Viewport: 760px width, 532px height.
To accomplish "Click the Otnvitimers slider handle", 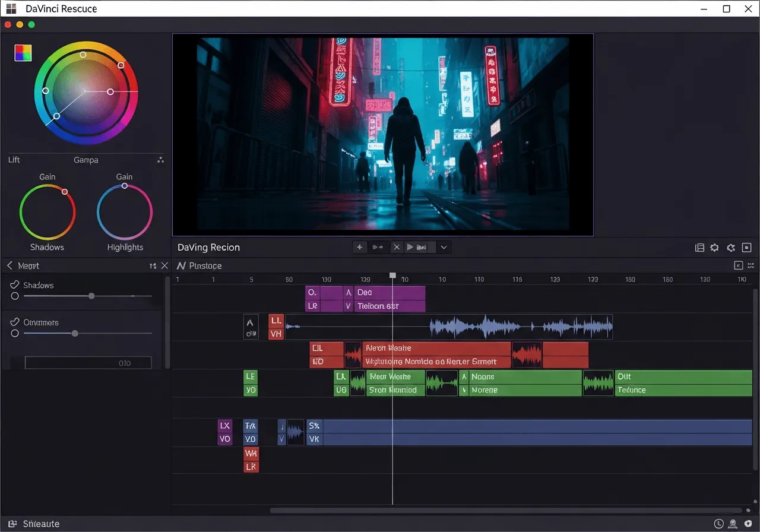I will (75, 334).
